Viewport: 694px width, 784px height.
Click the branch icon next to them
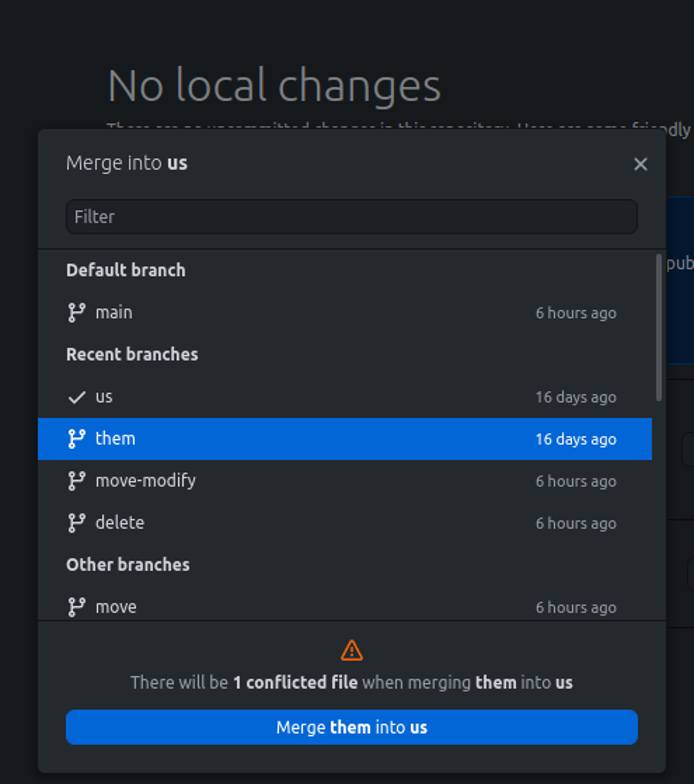[76, 439]
